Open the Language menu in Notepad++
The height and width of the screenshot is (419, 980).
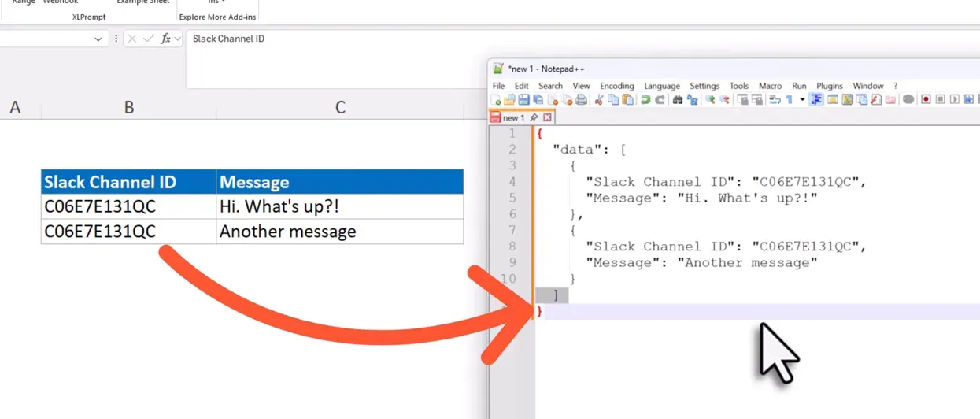661,86
